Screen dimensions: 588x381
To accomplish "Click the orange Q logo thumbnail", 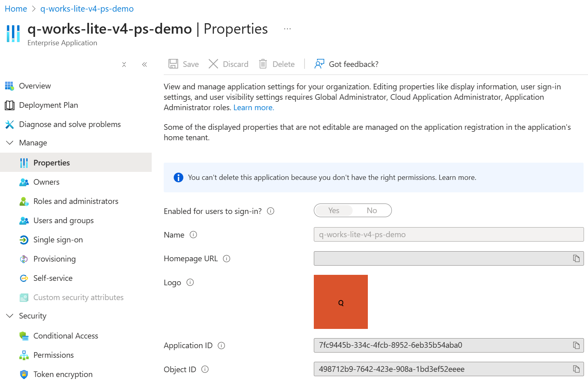I will pyautogui.click(x=341, y=302).
